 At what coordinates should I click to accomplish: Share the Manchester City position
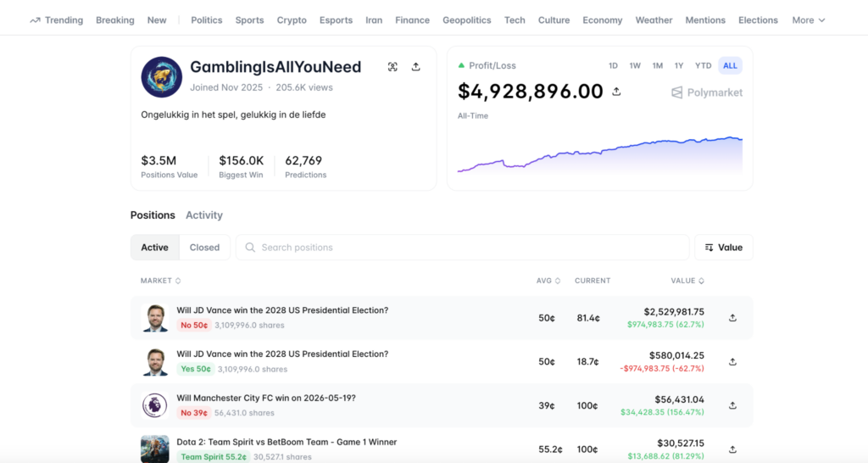click(x=732, y=405)
